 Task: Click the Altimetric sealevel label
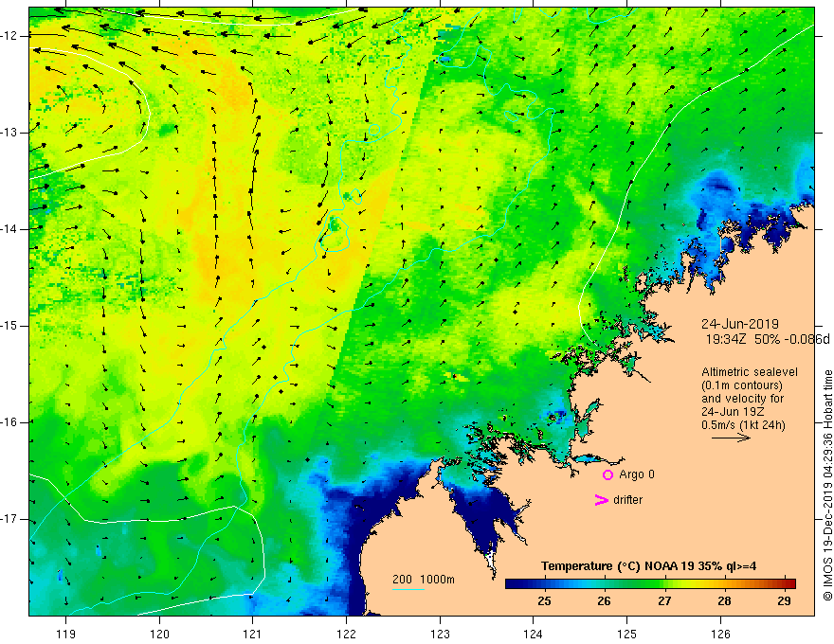750,372
